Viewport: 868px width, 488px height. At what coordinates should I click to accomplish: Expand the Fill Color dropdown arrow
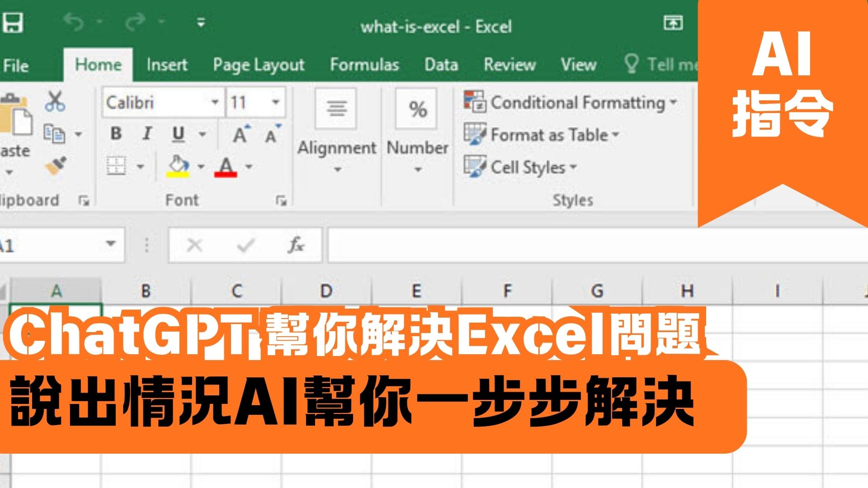click(200, 165)
